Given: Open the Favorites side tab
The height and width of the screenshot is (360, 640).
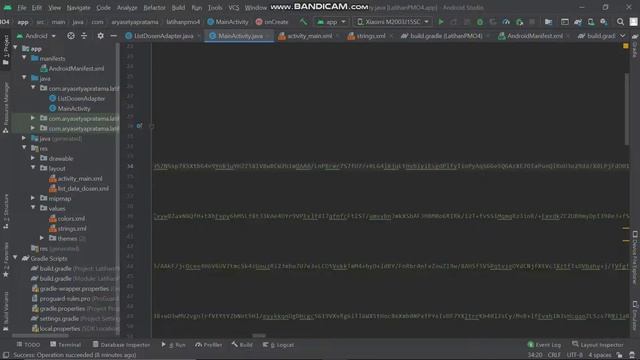Looking at the screenshot, I should [5, 260].
